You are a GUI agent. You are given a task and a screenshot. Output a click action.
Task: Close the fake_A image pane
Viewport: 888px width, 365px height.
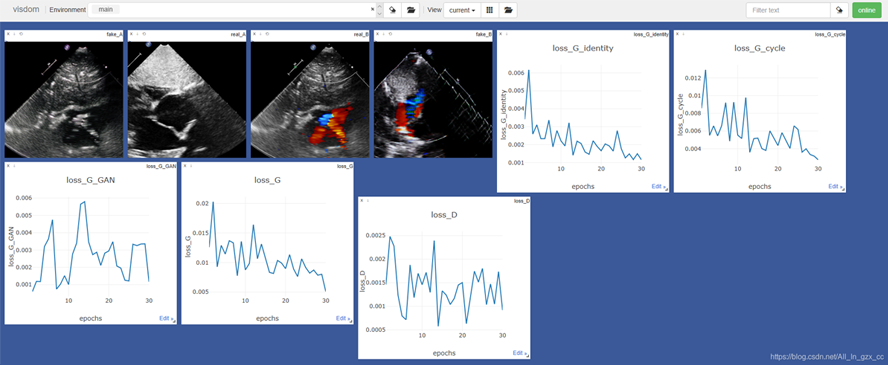[7, 34]
